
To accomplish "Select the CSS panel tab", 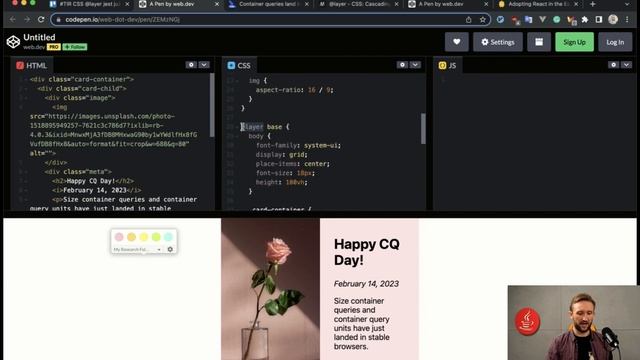I will pyautogui.click(x=239, y=65).
